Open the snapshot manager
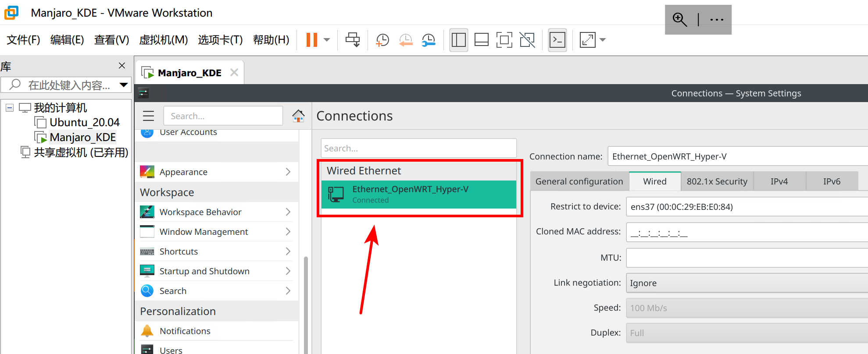 point(429,40)
